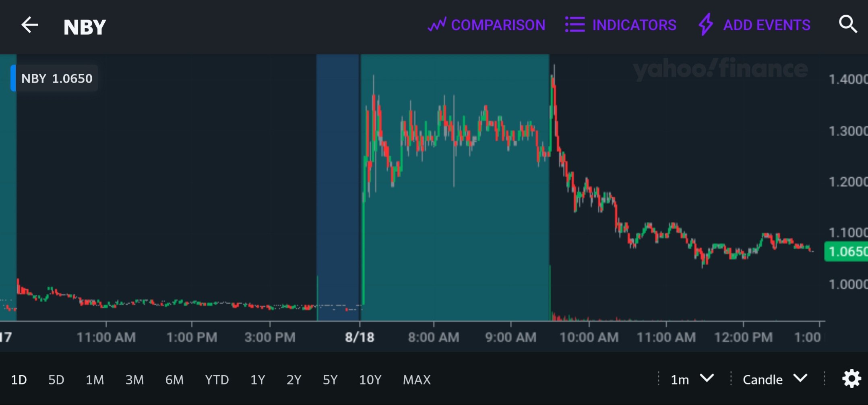This screenshot has width=868, height=405.
Task: Click the Indicators list icon
Action: pos(575,25)
